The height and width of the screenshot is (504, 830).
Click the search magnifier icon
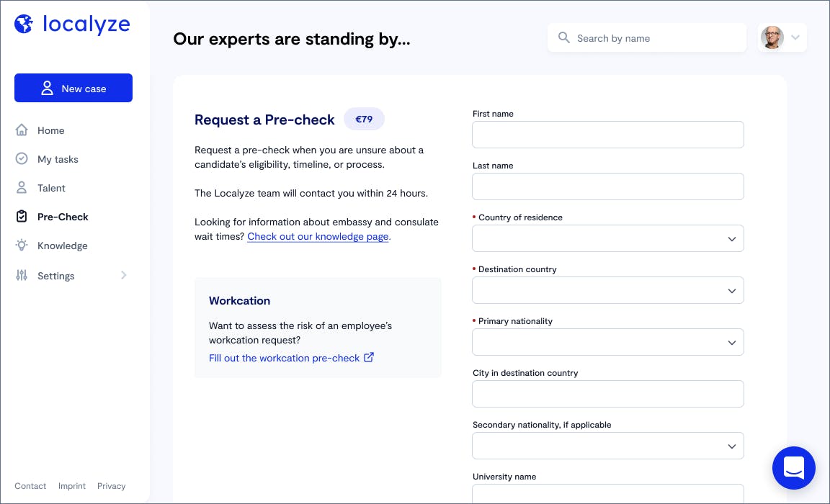[x=564, y=37]
